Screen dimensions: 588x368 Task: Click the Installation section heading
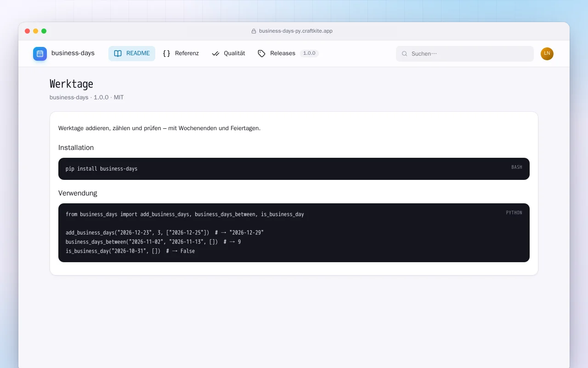pos(76,148)
